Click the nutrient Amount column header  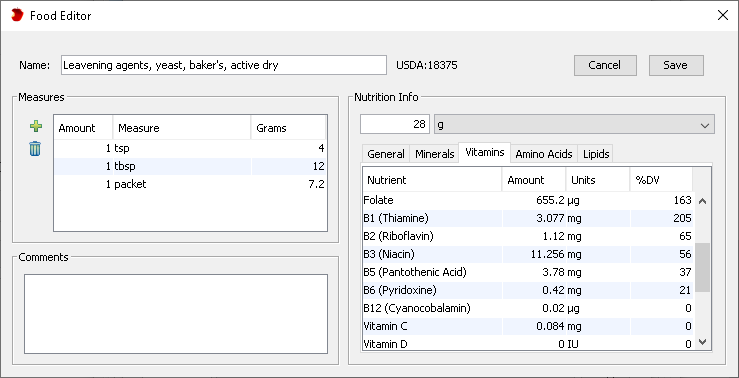click(534, 180)
